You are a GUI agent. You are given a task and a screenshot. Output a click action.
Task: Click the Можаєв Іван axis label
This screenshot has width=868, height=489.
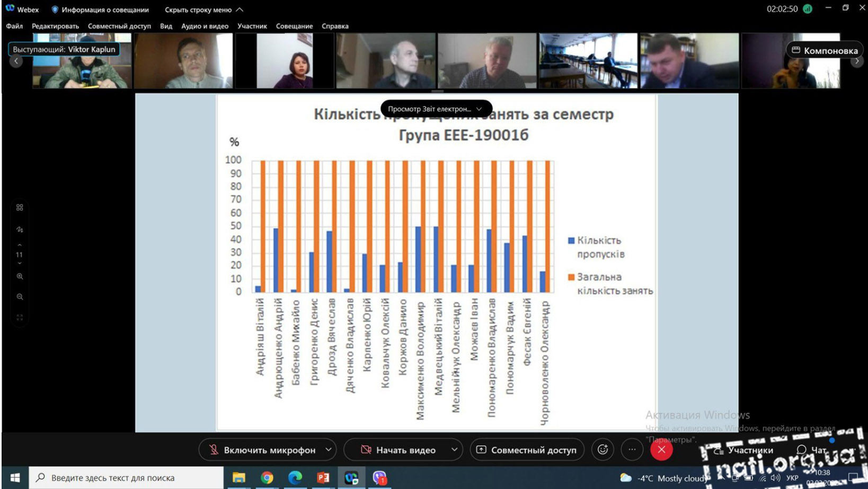(x=474, y=329)
